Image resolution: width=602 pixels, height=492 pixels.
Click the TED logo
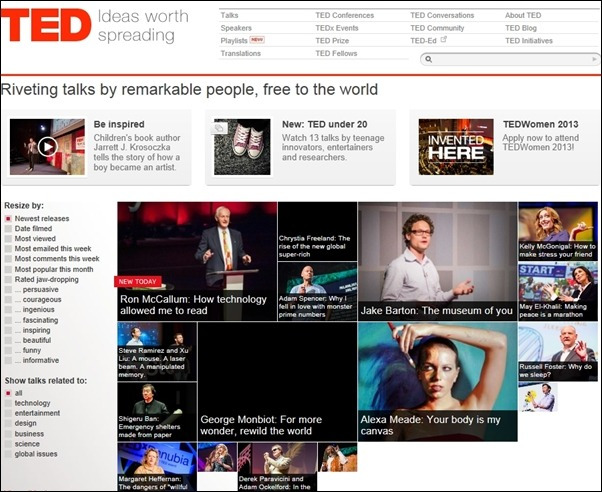pos(46,25)
